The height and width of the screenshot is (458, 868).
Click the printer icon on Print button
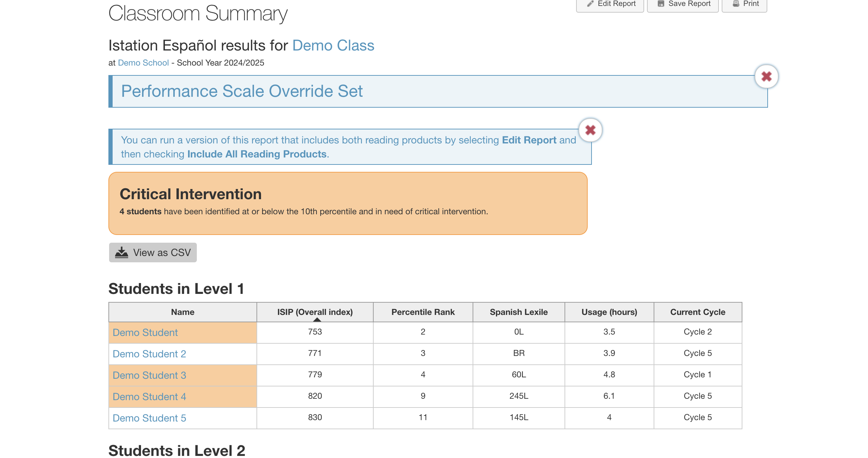tap(736, 3)
